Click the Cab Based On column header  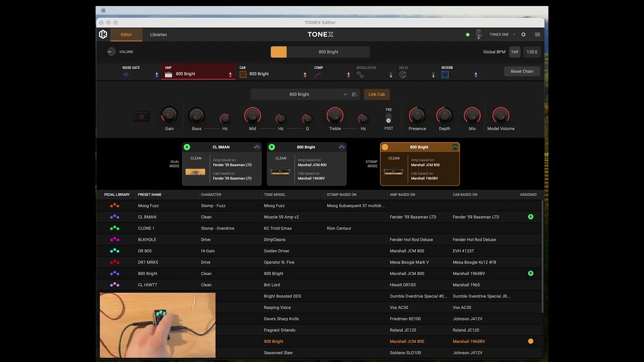(x=465, y=195)
